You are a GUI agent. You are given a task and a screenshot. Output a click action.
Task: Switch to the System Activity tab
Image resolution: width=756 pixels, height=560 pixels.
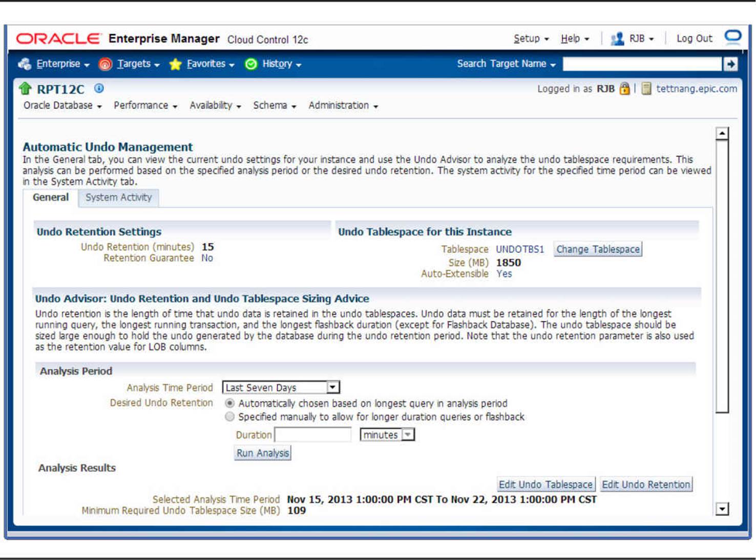tap(118, 198)
